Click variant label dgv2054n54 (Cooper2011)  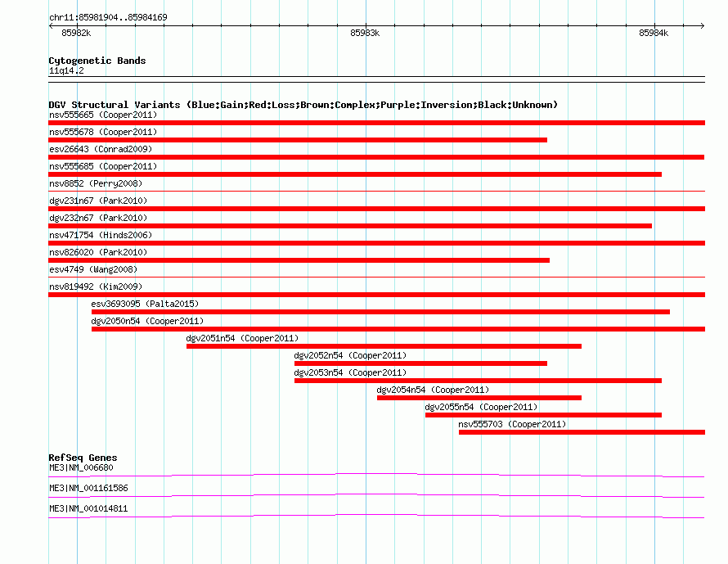tap(433, 390)
